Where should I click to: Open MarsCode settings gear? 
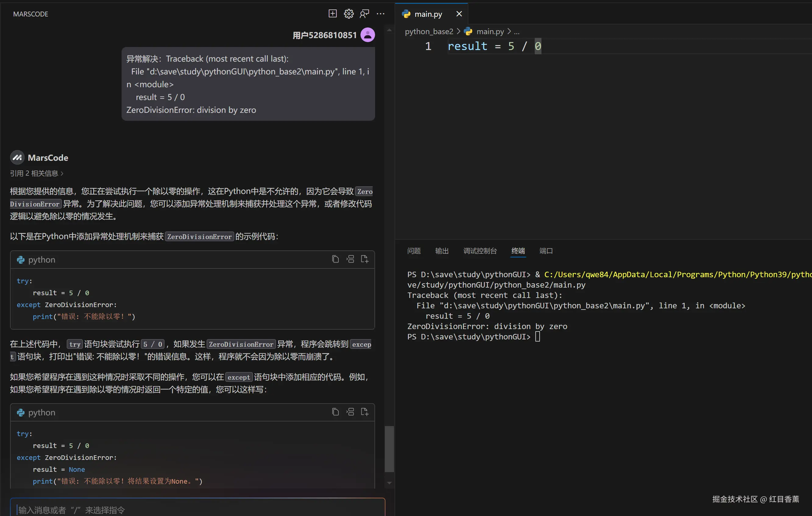click(x=349, y=13)
